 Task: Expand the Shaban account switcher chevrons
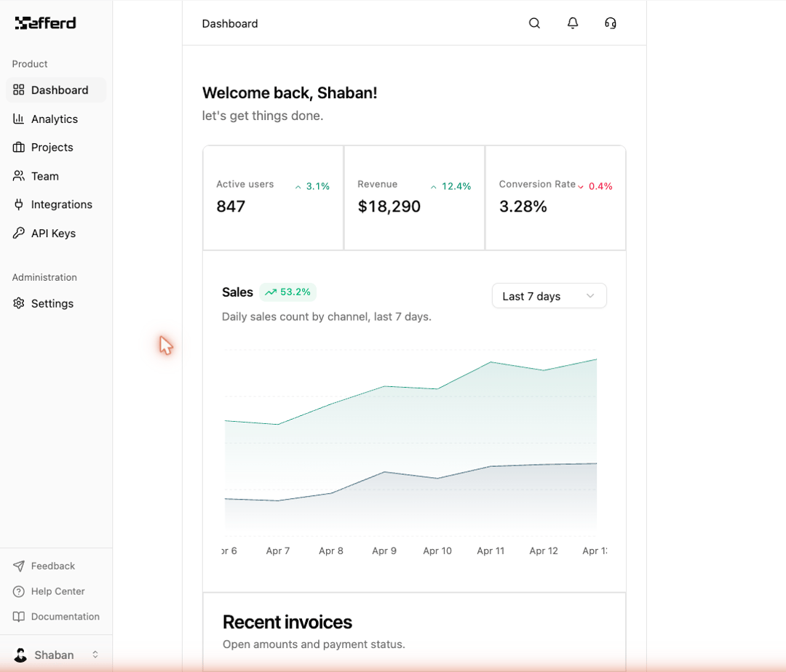pos(95,655)
